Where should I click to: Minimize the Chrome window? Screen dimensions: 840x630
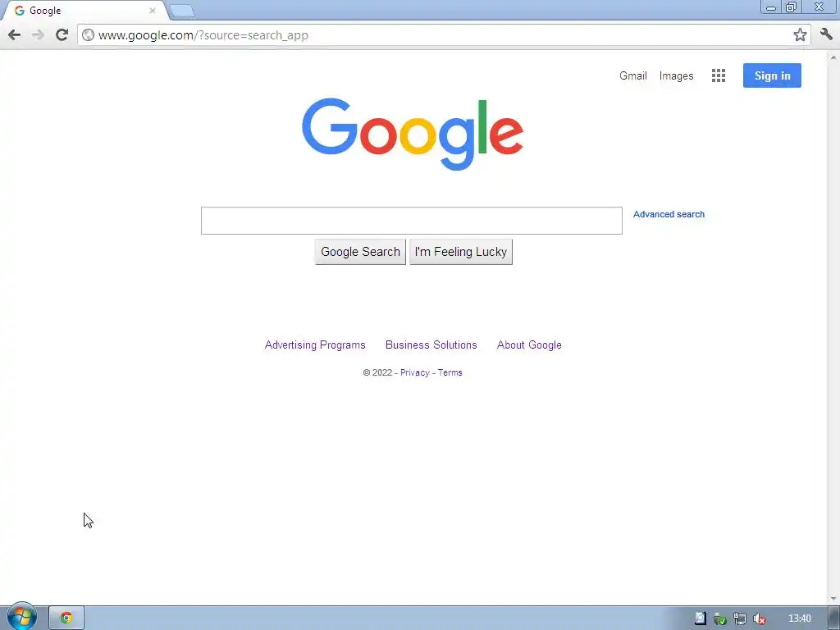pyautogui.click(x=771, y=7)
